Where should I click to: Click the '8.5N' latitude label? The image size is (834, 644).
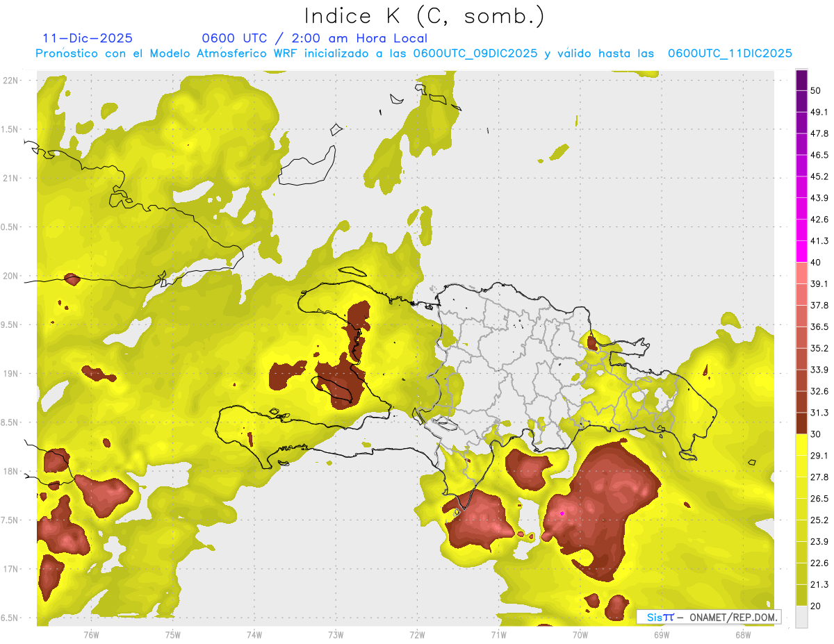tap(10, 422)
